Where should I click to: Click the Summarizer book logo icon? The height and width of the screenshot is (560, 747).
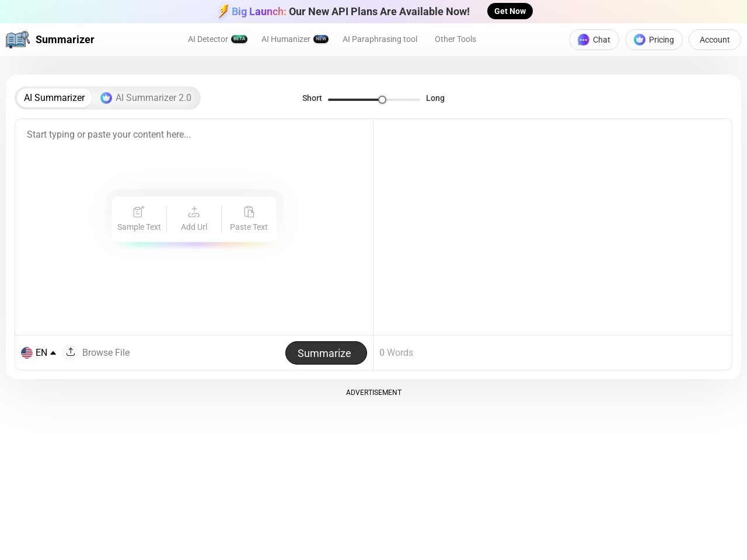(x=18, y=40)
